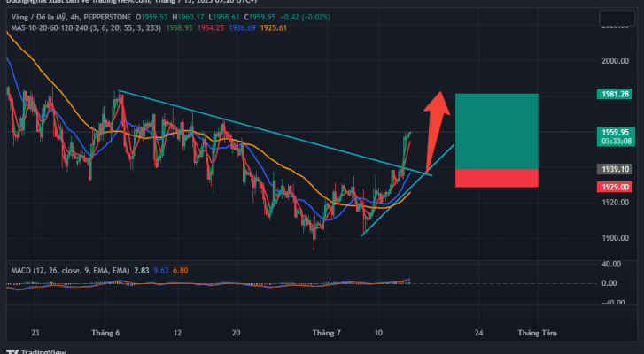Click the MACD axis label 0.00
The image size is (644, 354).
pos(609,283)
